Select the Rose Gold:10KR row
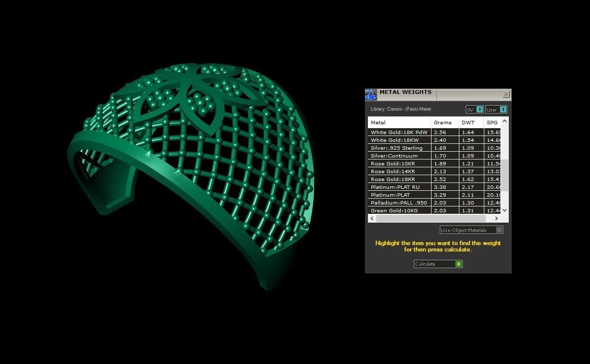Image resolution: width=590 pixels, height=364 pixels. pos(434,164)
